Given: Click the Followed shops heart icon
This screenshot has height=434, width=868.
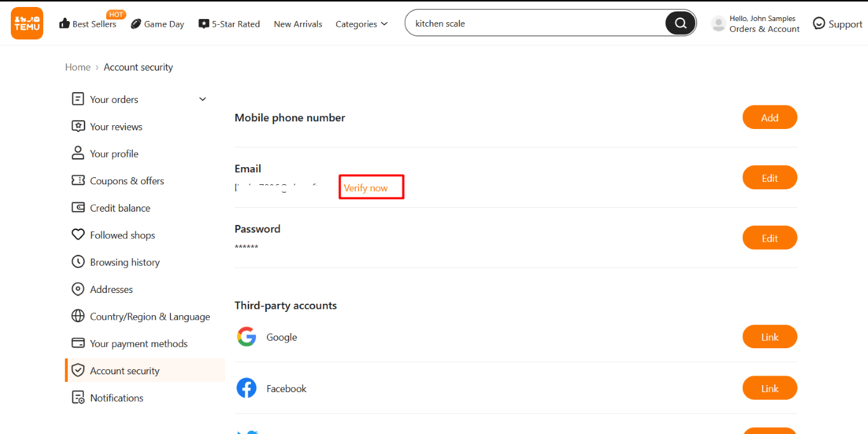Looking at the screenshot, I should point(78,234).
